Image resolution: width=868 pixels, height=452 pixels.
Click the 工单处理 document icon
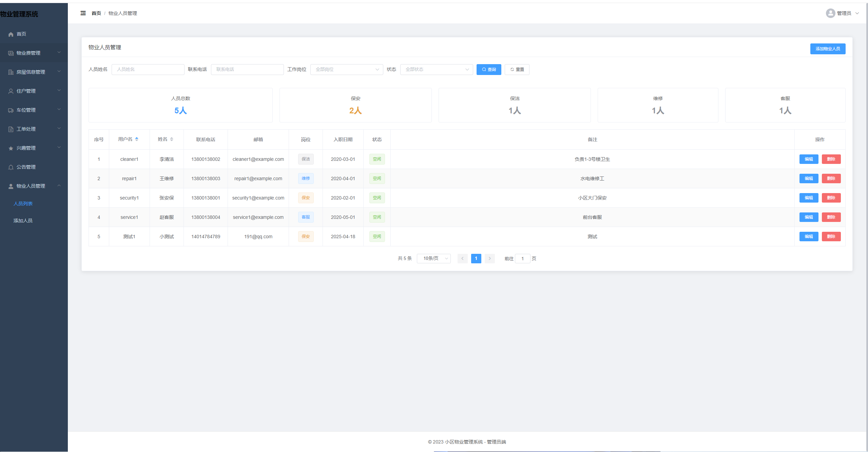point(11,129)
